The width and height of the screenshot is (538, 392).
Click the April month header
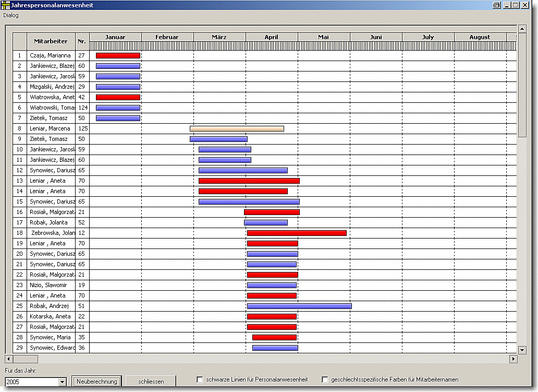pos(271,37)
